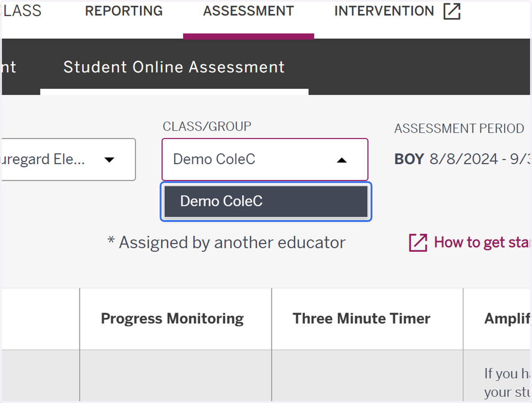Image resolution: width=532 pixels, height=403 pixels.
Task: Click the external-link icon beside How to get started
Action: (418, 243)
